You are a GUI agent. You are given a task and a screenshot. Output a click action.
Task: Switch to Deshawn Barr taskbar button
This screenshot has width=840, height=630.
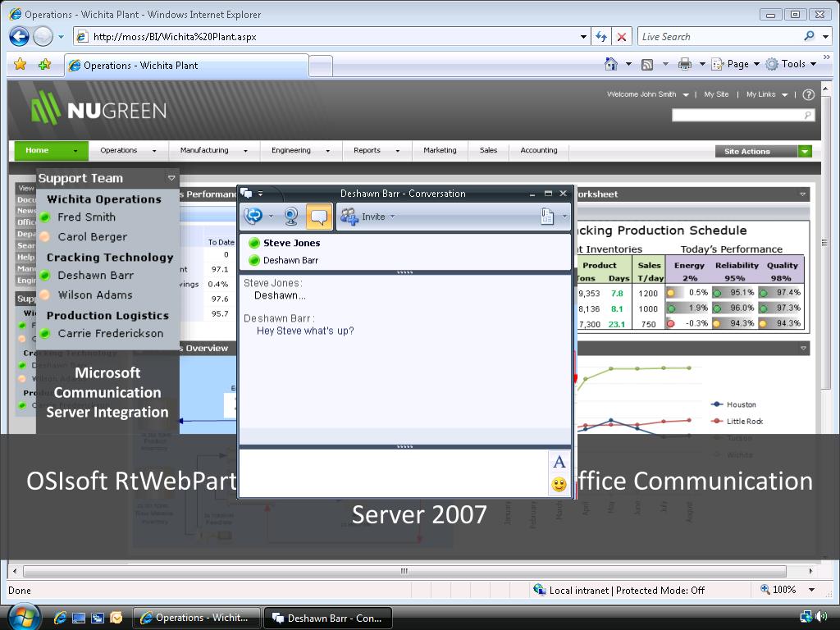(x=328, y=618)
